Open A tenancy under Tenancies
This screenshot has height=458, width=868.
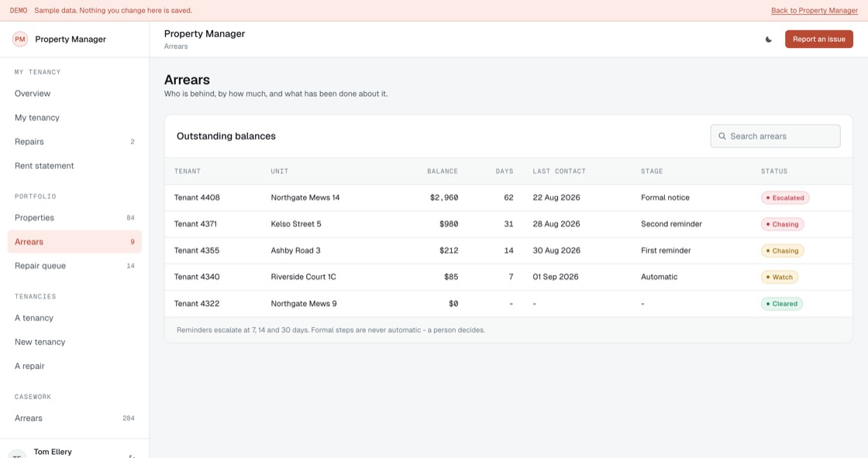tap(74, 318)
